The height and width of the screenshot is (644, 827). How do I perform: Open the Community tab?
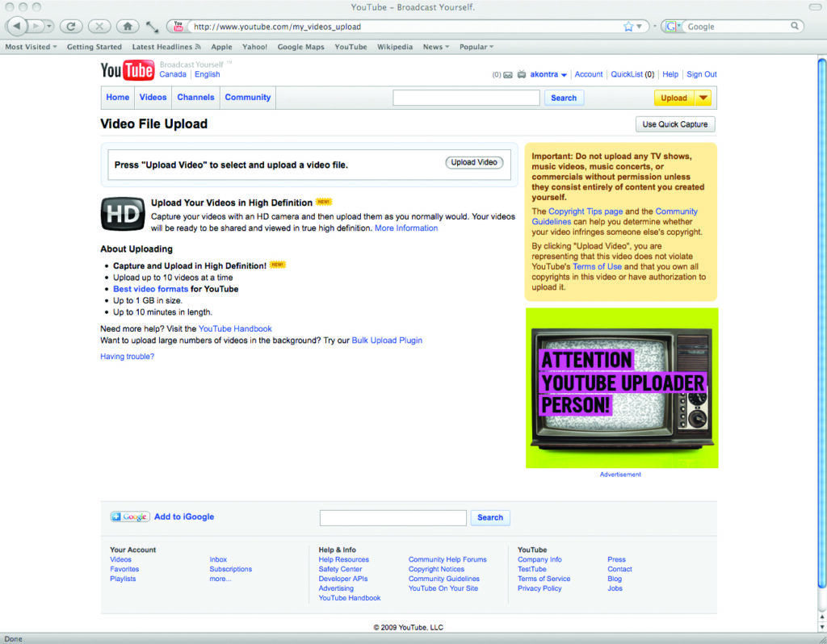tap(248, 98)
